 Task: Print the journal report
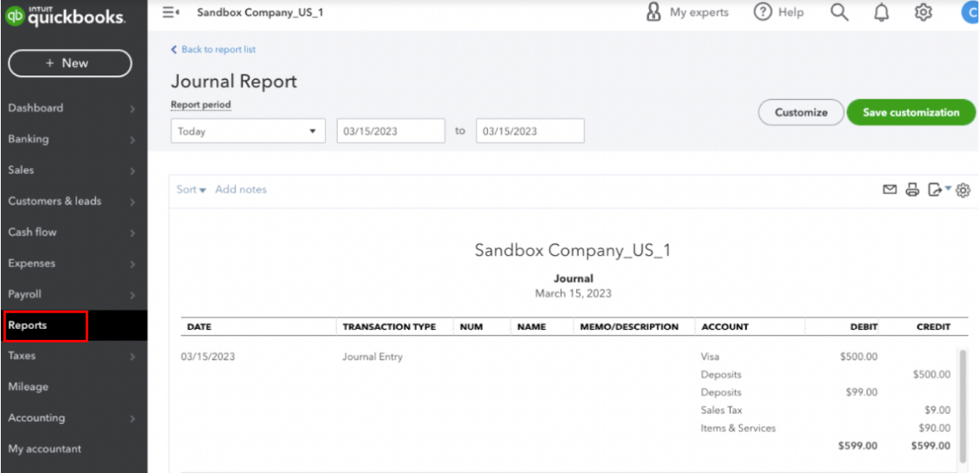click(912, 190)
